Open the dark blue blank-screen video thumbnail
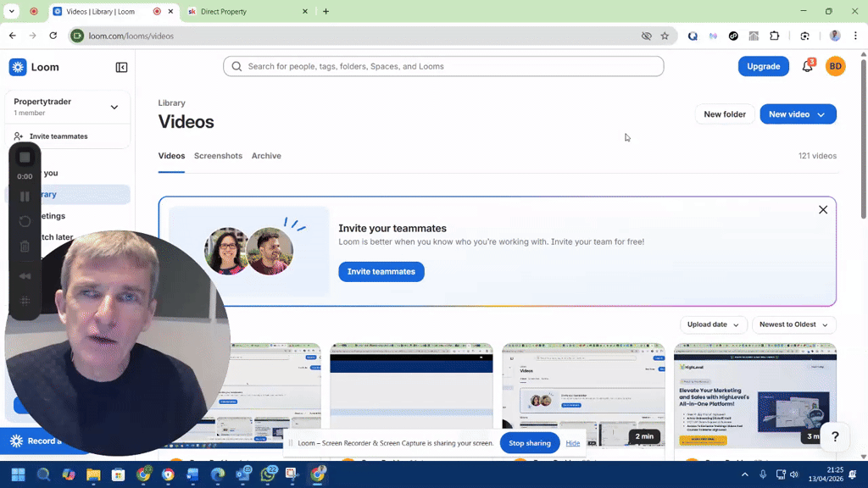This screenshot has height=488, width=868. (411, 396)
